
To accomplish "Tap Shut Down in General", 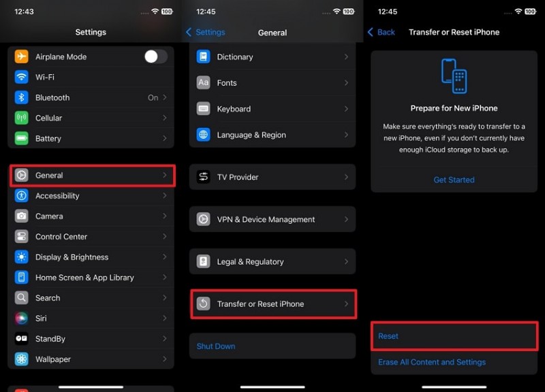I will pyautogui.click(x=272, y=346).
